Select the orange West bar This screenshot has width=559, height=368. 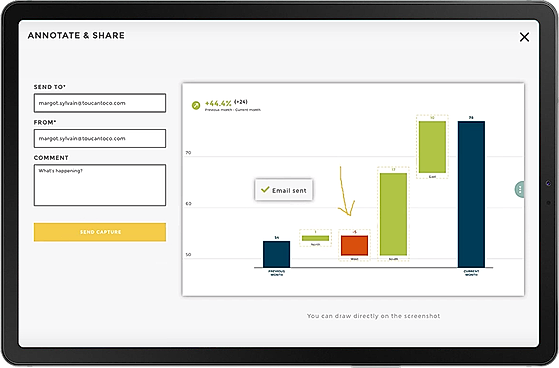coord(354,245)
